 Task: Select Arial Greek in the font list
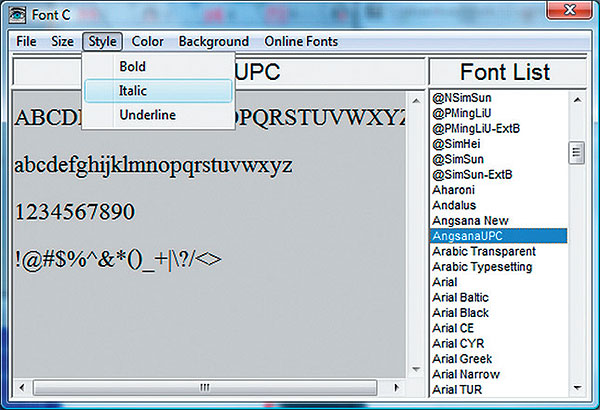[x=498, y=359]
